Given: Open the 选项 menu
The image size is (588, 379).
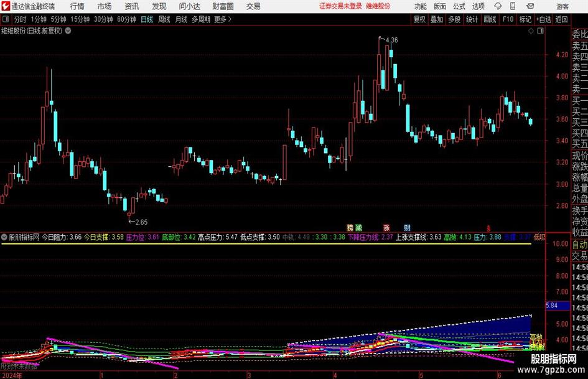Looking at the screenshot, I should [478, 6].
